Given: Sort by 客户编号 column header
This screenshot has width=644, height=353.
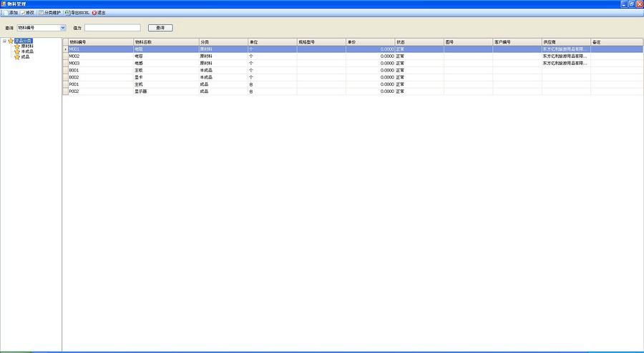Looking at the screenshot, I should [x=517, y=42].
